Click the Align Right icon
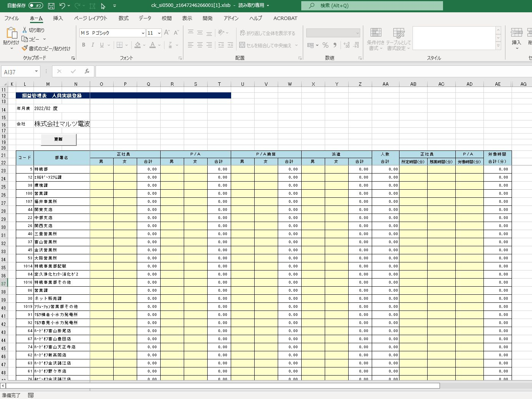 point(209,45)
